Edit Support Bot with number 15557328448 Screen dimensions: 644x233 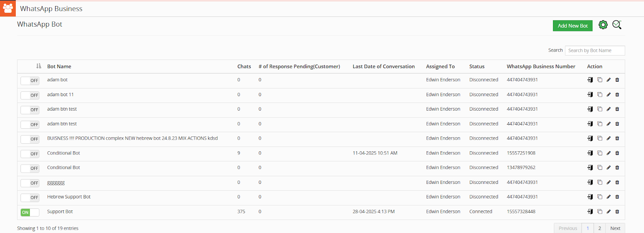pyautogui.click(x=609, y=212)
